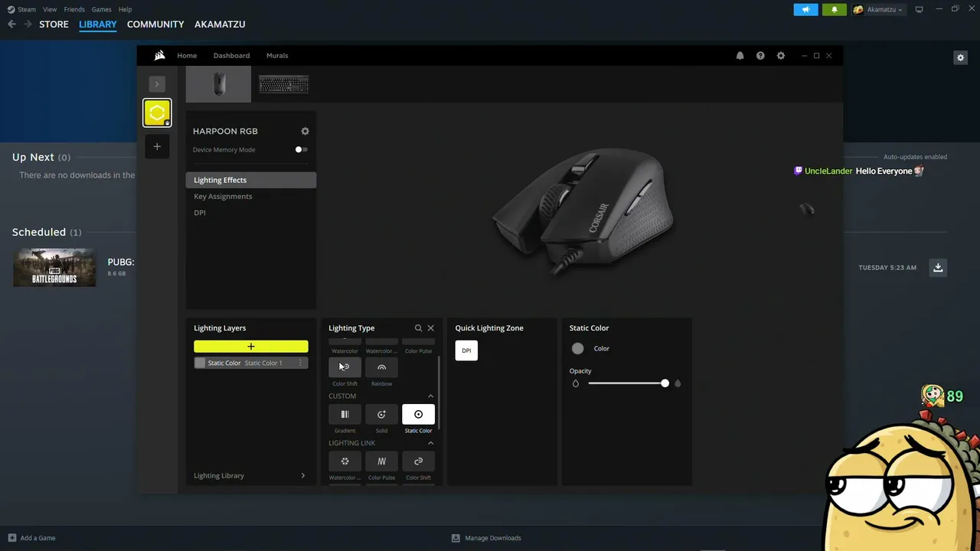Click the Corsair sails logo in iCUE

159,55
